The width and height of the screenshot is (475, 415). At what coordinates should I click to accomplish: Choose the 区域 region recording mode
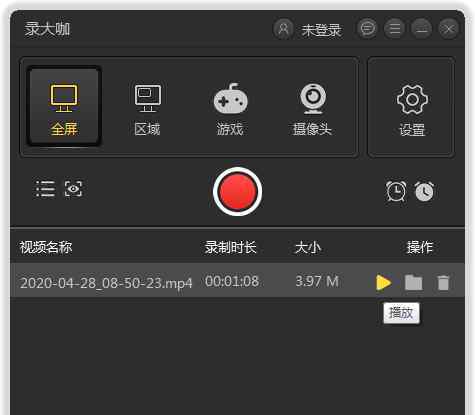[147, 110]
